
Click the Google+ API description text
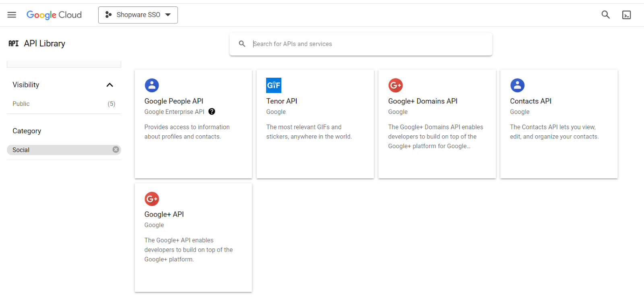click(188, 250)
